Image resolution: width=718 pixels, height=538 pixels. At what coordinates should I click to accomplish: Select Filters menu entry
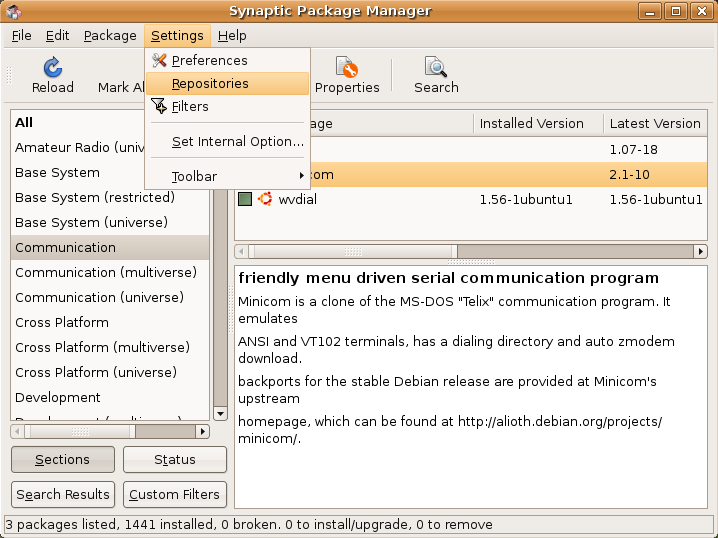[228, 107]
